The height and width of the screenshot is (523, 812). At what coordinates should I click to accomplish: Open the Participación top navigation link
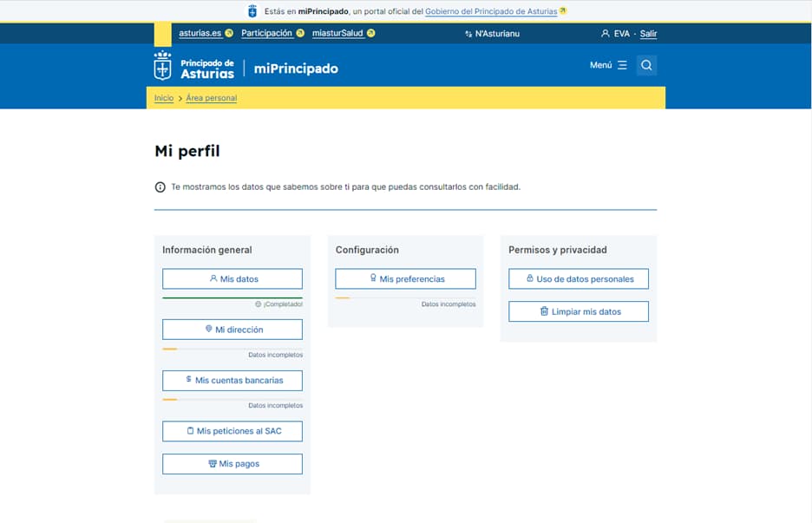[266, 34]
